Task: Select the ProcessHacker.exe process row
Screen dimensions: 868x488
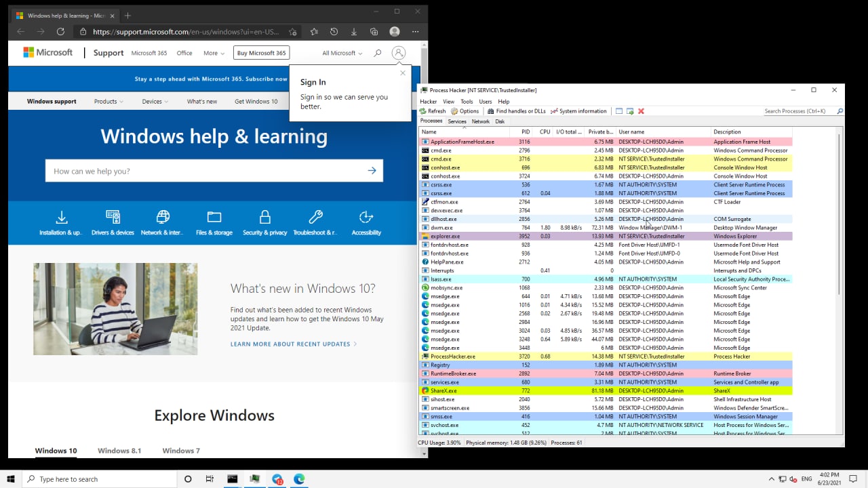Action: point(606,356)
